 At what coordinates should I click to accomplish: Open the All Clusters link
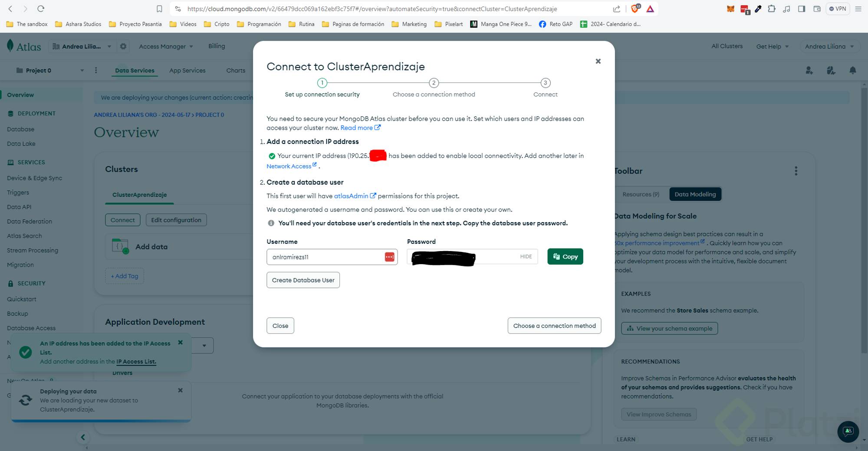pos(727,46)
